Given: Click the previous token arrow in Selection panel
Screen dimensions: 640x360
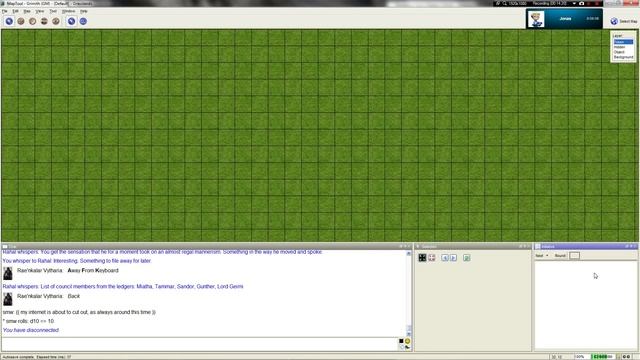Looking at the screenshot, I should point(445,258).
